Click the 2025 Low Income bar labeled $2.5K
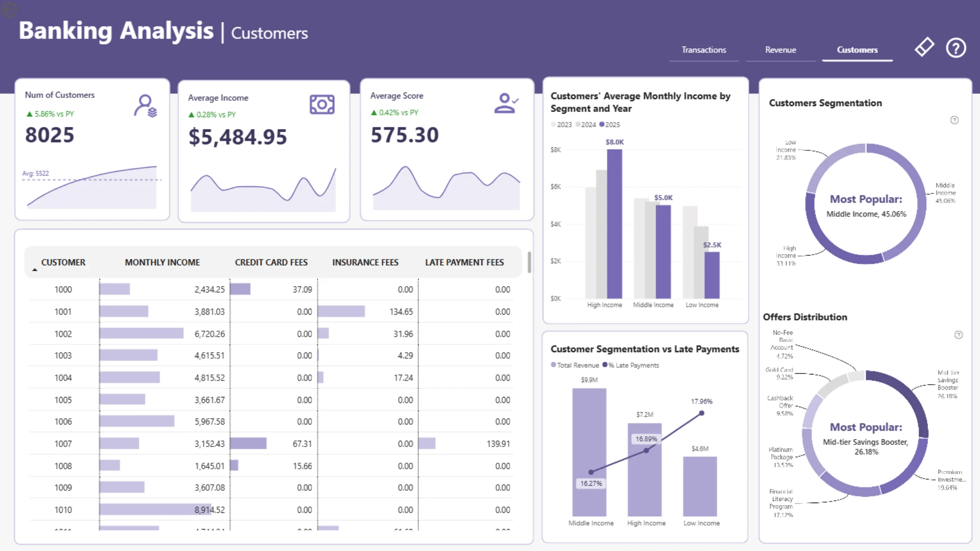 [x=712, y=275]
